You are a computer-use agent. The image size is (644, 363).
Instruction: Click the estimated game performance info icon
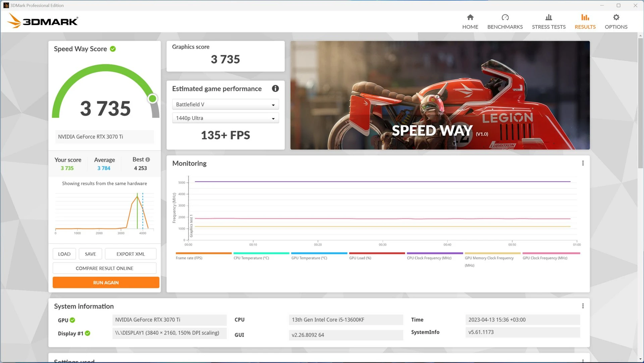pos(275,88)
